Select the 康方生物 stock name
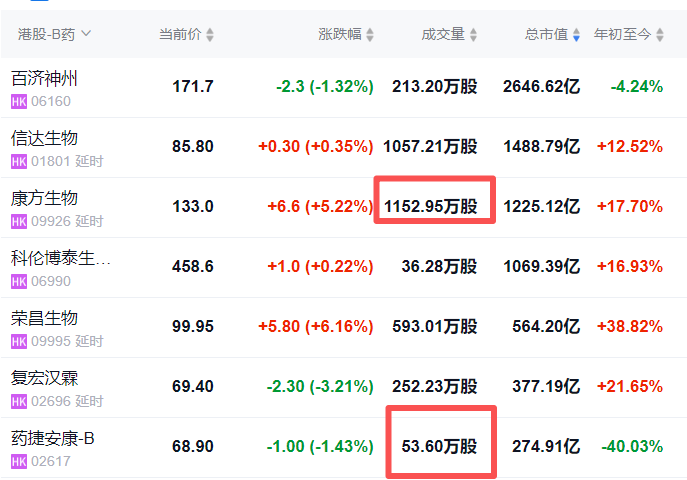This screenshot has width=687, height=480. click(x=44, y=198)
